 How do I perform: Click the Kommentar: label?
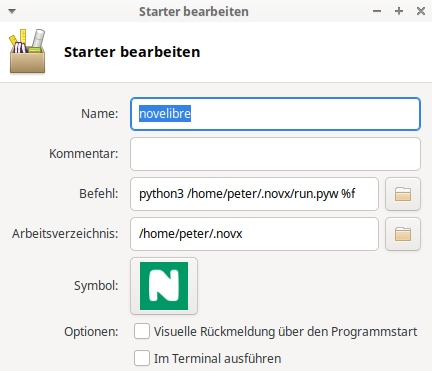pyautogui.click(x=84, y=154)
